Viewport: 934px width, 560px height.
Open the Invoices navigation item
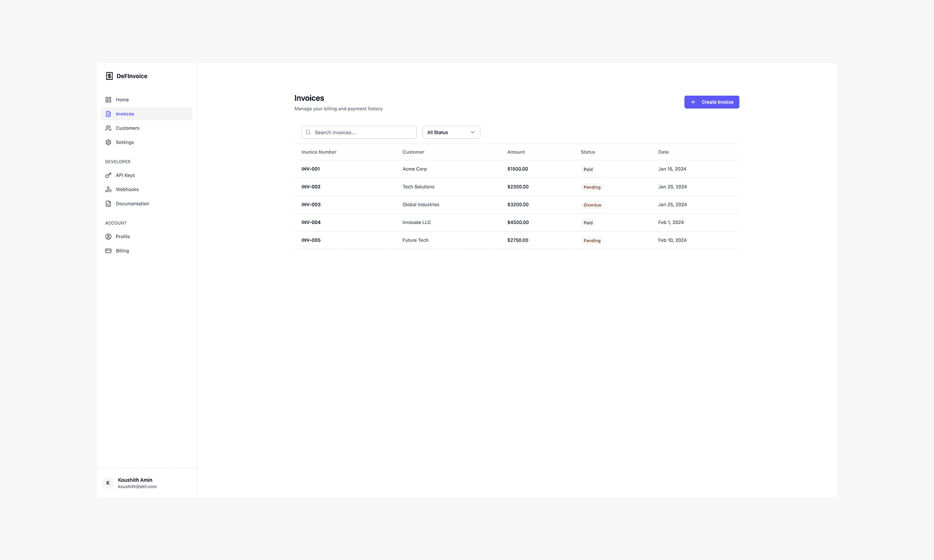(124, 114)
